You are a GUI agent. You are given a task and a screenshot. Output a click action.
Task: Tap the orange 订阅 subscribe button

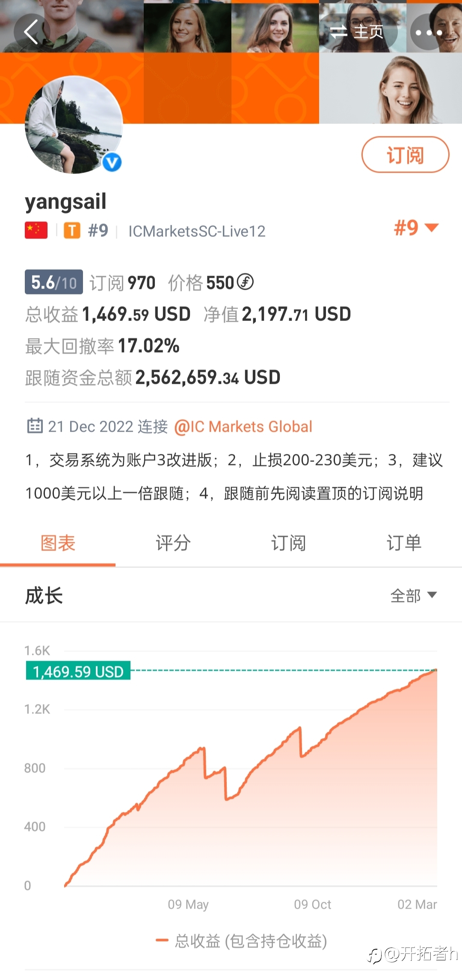coord(406,155)
